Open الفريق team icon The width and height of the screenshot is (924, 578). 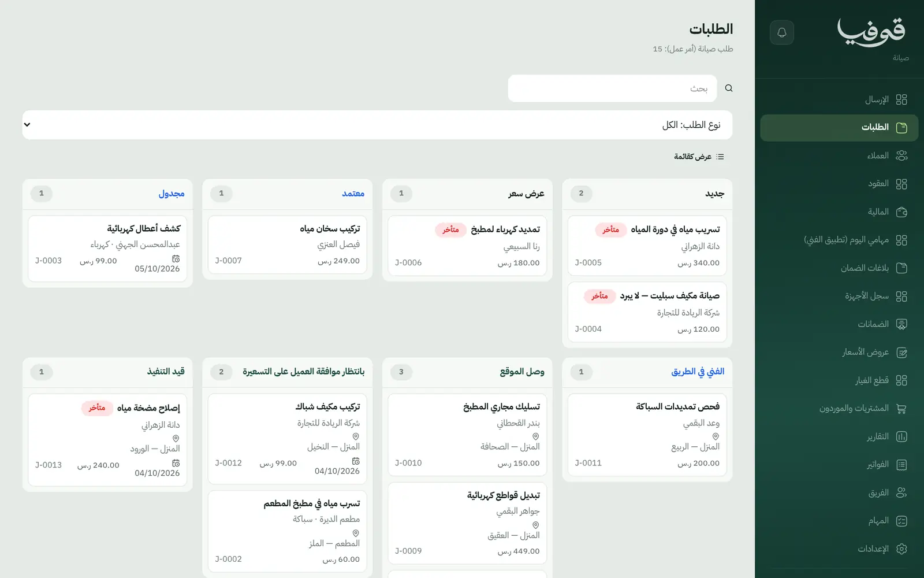pyautogui.click(x=901, y=492)
